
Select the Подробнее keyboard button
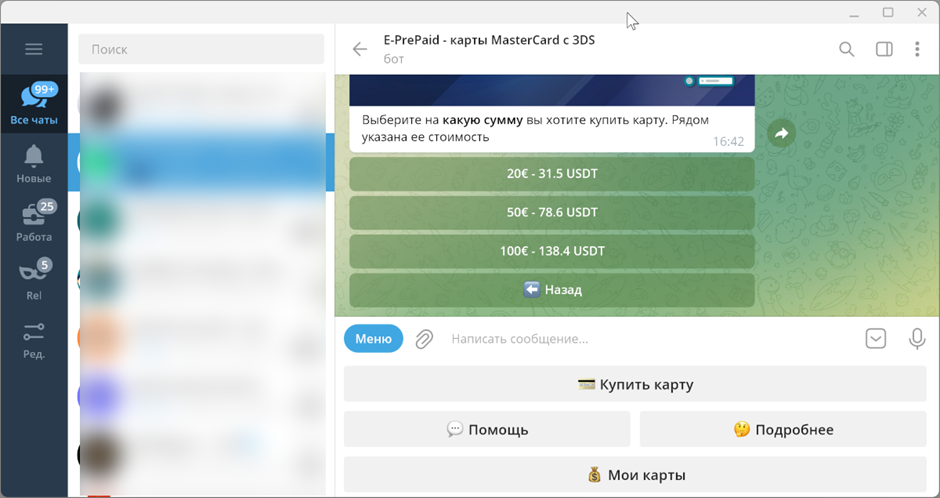(783, 429)
